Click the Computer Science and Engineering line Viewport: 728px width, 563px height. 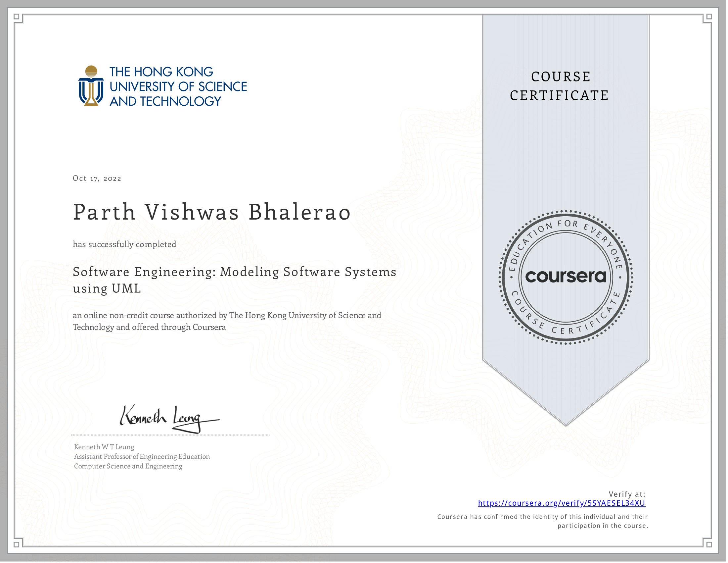tap(128, 466)
